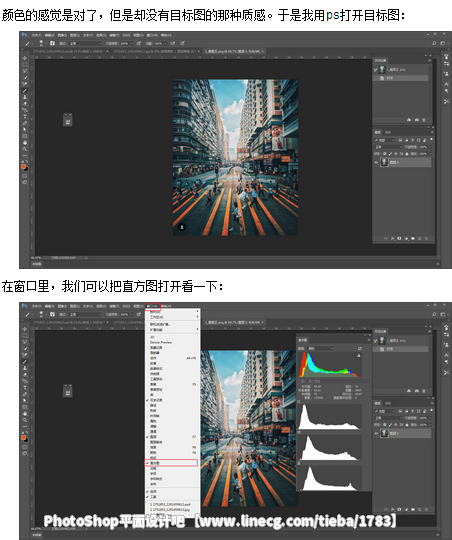The image size is (452, 540).
Task: Open the Window menu in upper menu bar
Action: [x=152, y=35]
